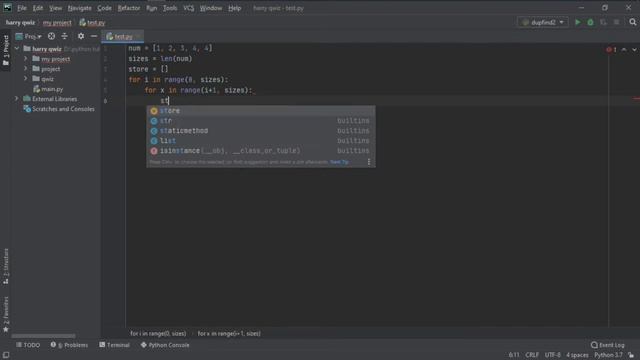Click test.py breadcrumb in navigation bar
The width and height of the screenshot is (640, 360).
[x=92, y=23]
